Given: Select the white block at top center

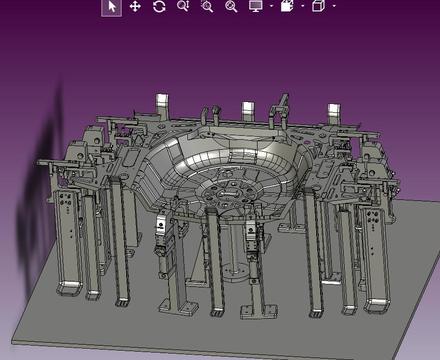Looking at the screenshot, I should (248, 108).
